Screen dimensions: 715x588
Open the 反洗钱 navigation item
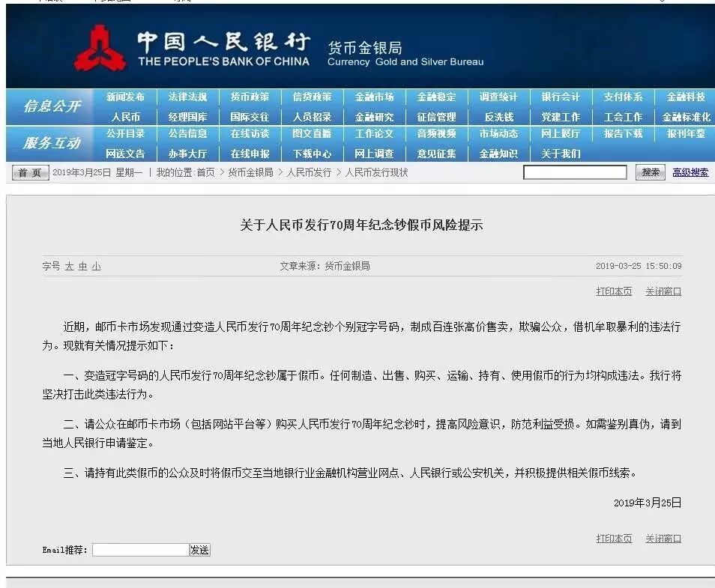click(x=499, y=117)
